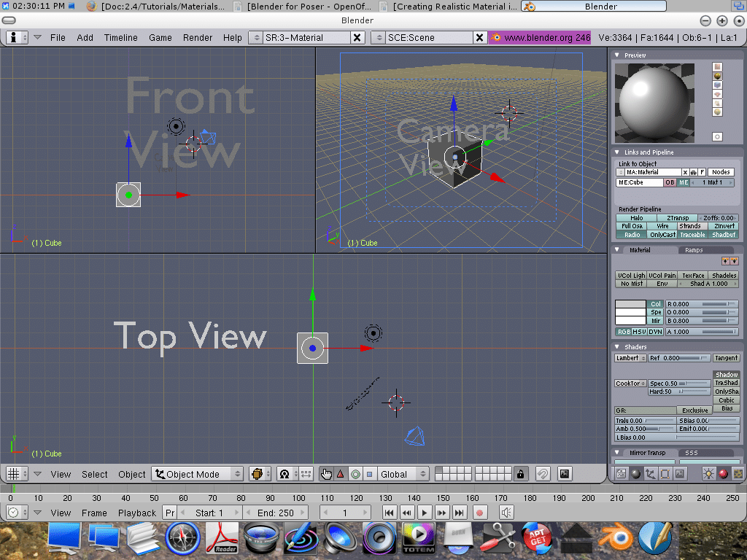Collapse the Preview panel triangle

point(617,55)
